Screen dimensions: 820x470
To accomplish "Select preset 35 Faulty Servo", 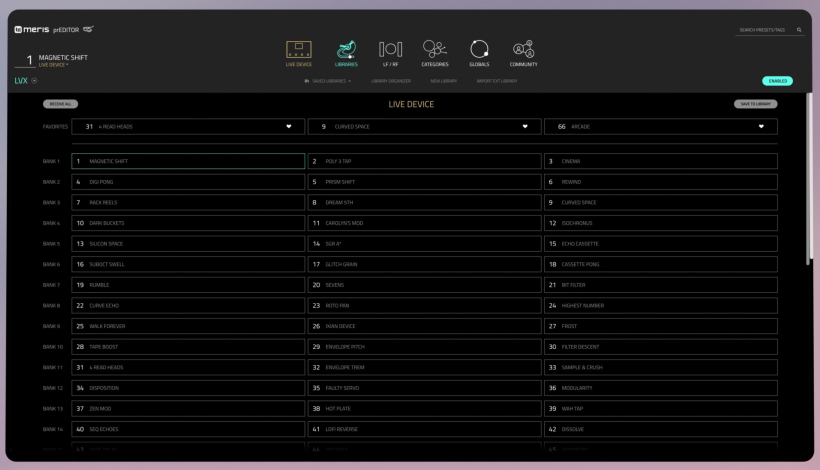I will click(425, 388).
